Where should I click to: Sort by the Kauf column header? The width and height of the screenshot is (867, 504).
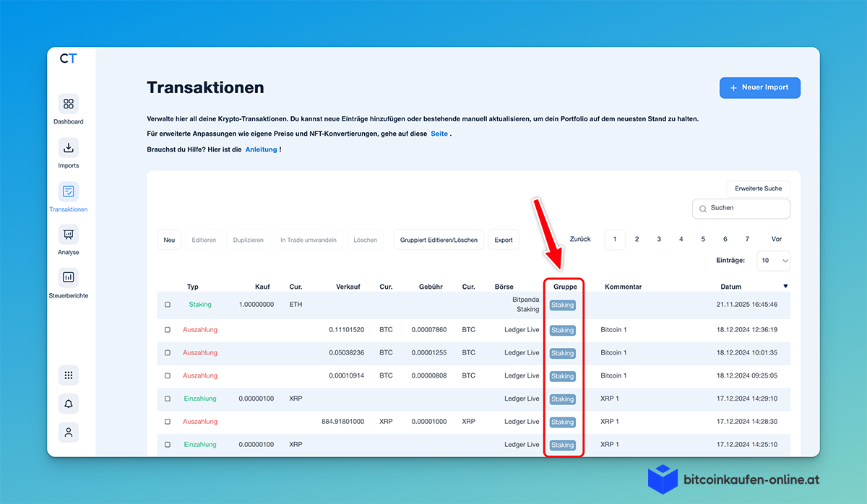click(262, 287)
